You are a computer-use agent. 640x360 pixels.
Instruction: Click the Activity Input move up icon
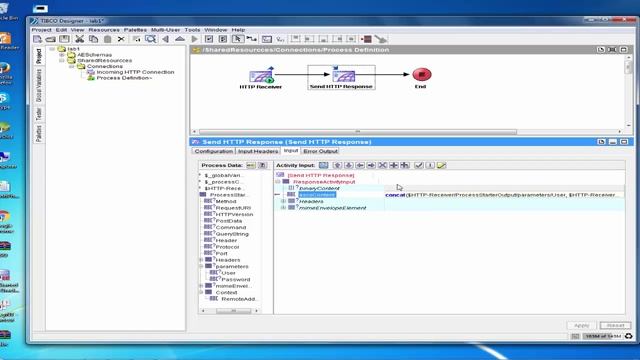point(337,165)
